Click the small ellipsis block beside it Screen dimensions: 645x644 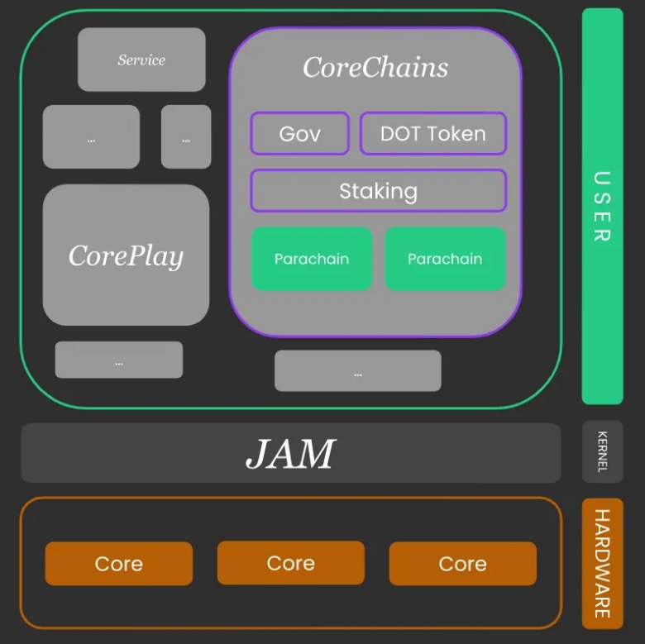[186, 136]
